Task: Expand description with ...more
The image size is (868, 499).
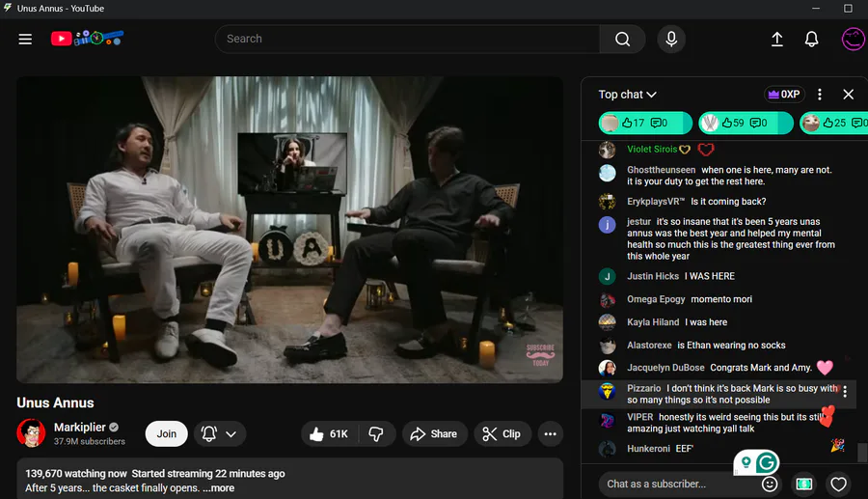Action: pos(219,488)
